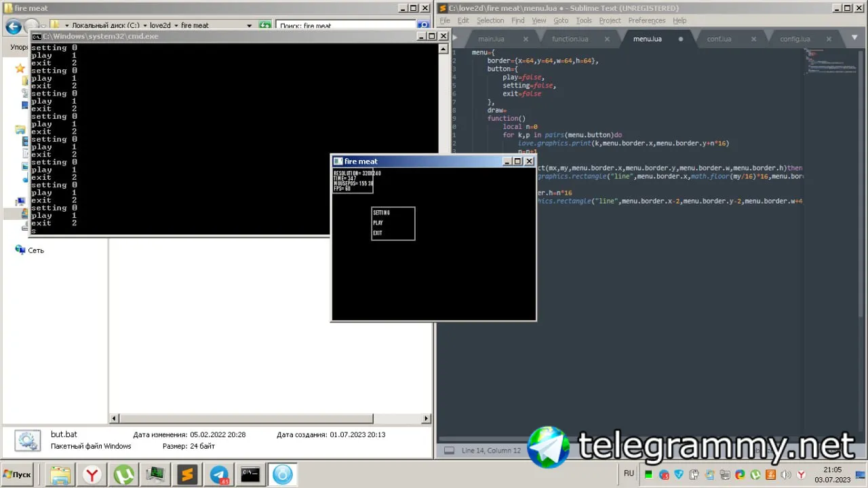Click the Explorer search field
This screenshot has width=868, height=488.
pos(346,25)
